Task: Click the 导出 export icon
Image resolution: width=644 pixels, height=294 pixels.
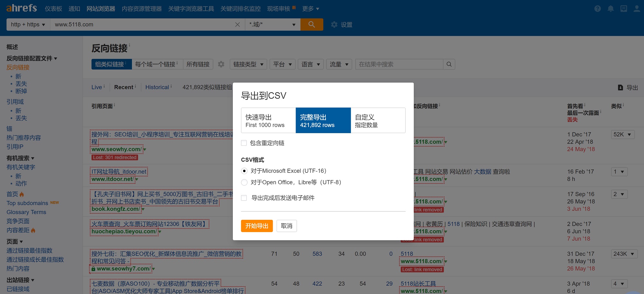Action: pos(628,87)
